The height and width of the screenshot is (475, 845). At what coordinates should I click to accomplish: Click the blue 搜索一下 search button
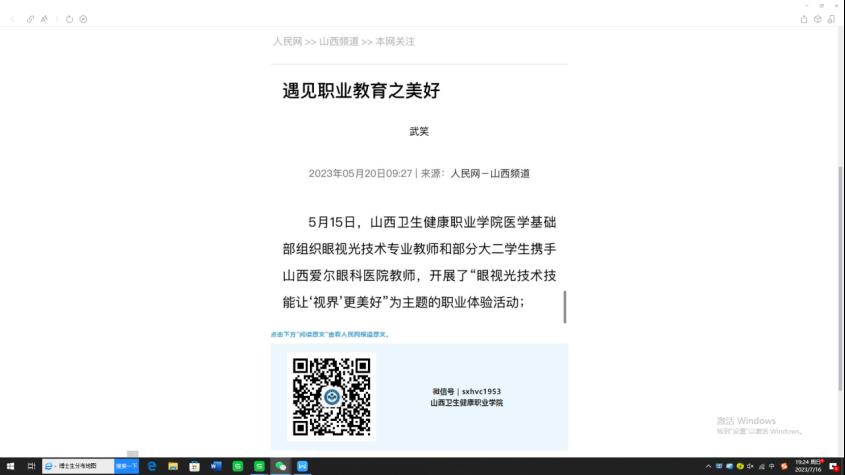[x=127, y=466]
